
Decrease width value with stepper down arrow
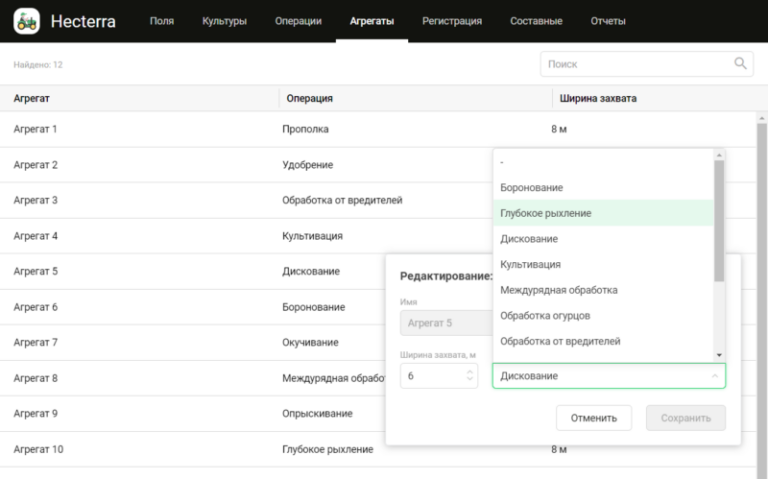[x=470, y=381]
